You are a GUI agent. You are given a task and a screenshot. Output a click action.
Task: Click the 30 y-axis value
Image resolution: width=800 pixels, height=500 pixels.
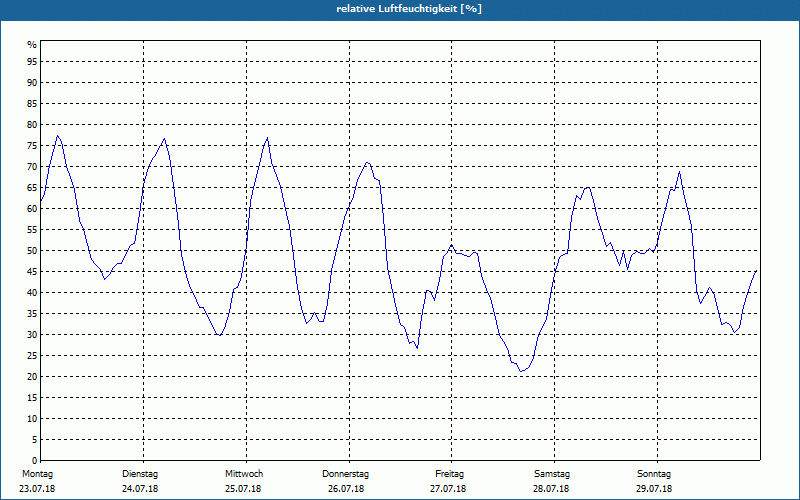coord(32,335)
